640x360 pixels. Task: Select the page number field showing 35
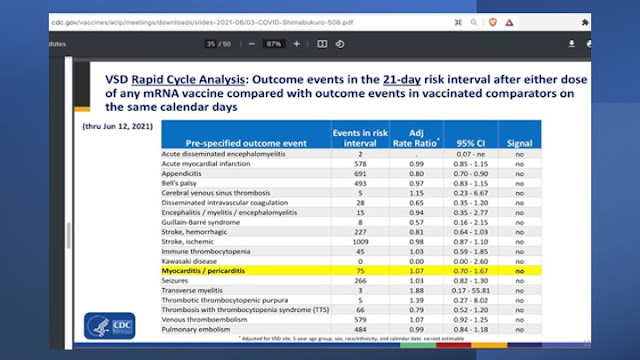pos(211,44)
